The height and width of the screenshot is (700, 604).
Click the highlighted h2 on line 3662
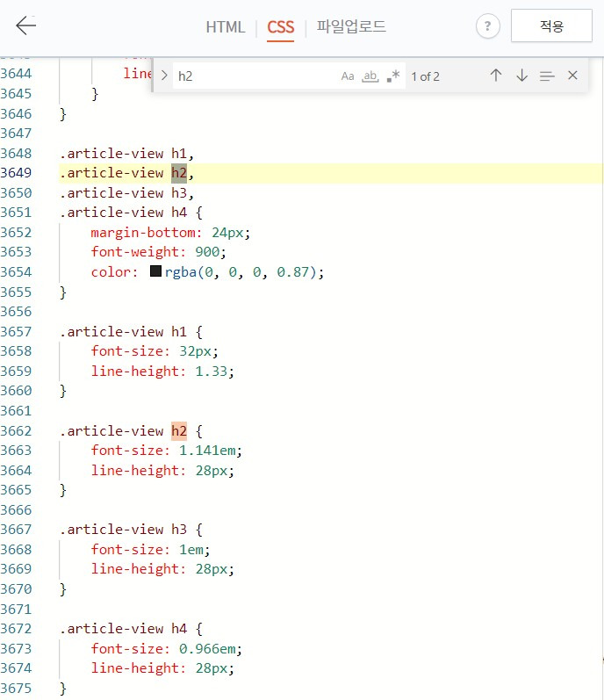coord(179,431)
